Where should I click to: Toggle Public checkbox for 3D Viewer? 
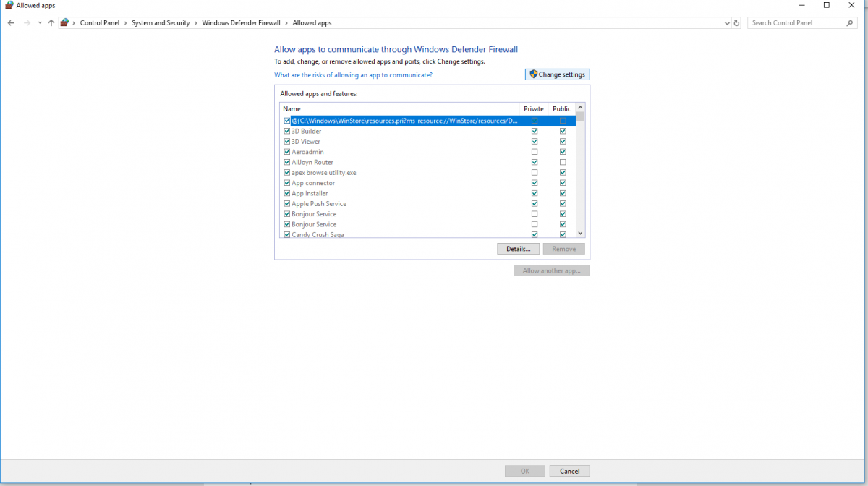563,142
